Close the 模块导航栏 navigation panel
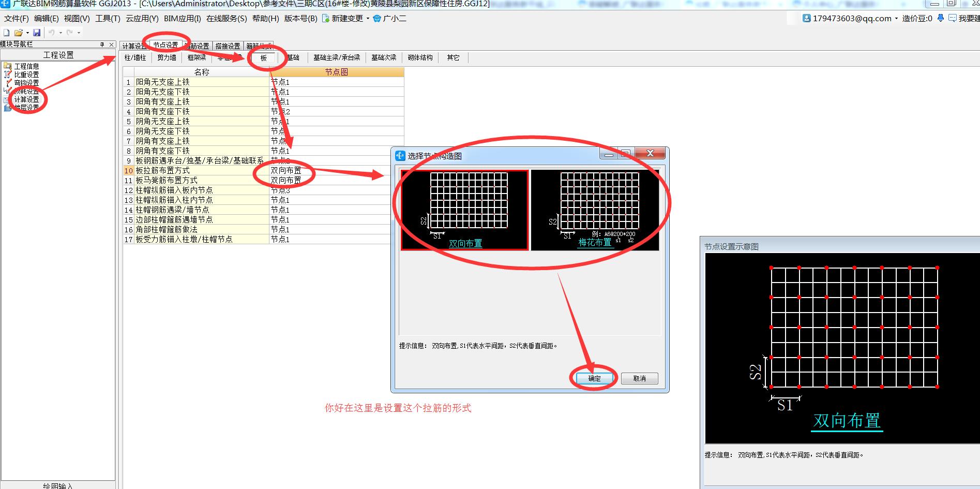Viewport: 980px width, 489px height. pyautogui.click(x=111, y=45)
